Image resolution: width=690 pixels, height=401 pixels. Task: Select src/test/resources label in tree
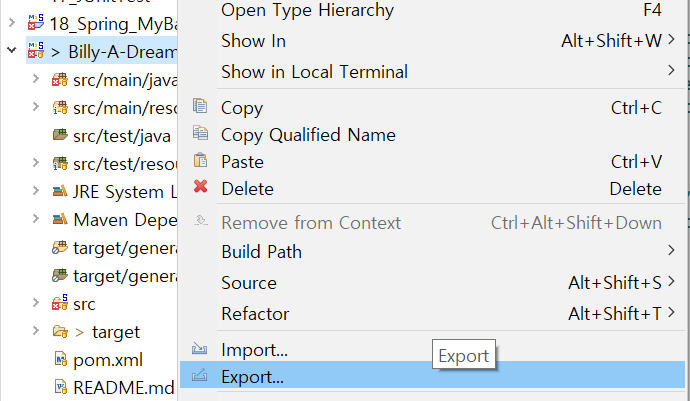(125, 164)
